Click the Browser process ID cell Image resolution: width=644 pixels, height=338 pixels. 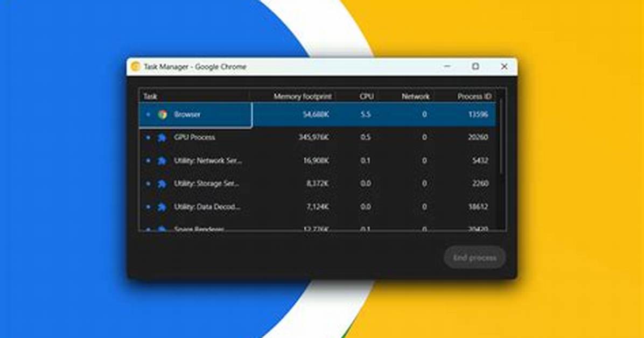[478, 115]
